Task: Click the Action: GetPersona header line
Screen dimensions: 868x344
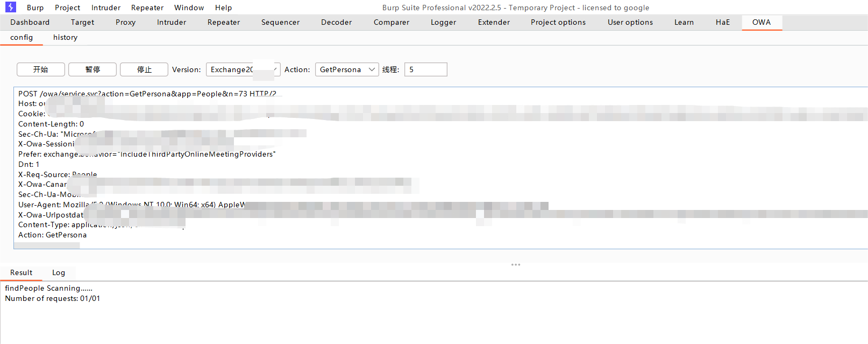Action: (52, 235)
